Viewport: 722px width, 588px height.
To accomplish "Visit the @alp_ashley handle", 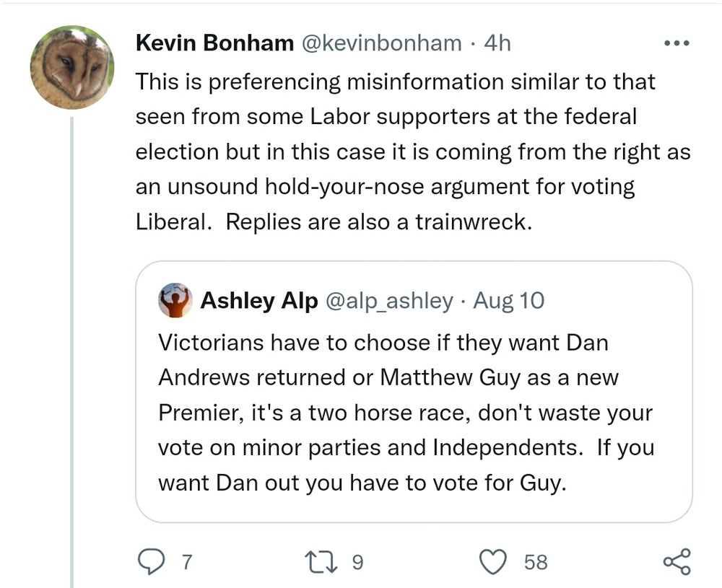I will (390, 301).
